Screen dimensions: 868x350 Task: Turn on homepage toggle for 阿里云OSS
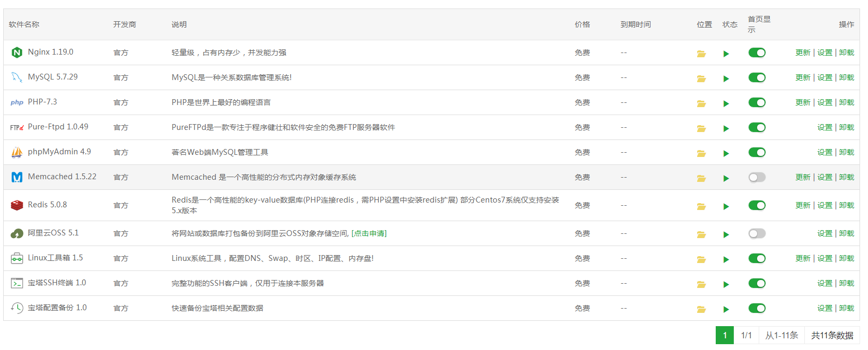757,233
